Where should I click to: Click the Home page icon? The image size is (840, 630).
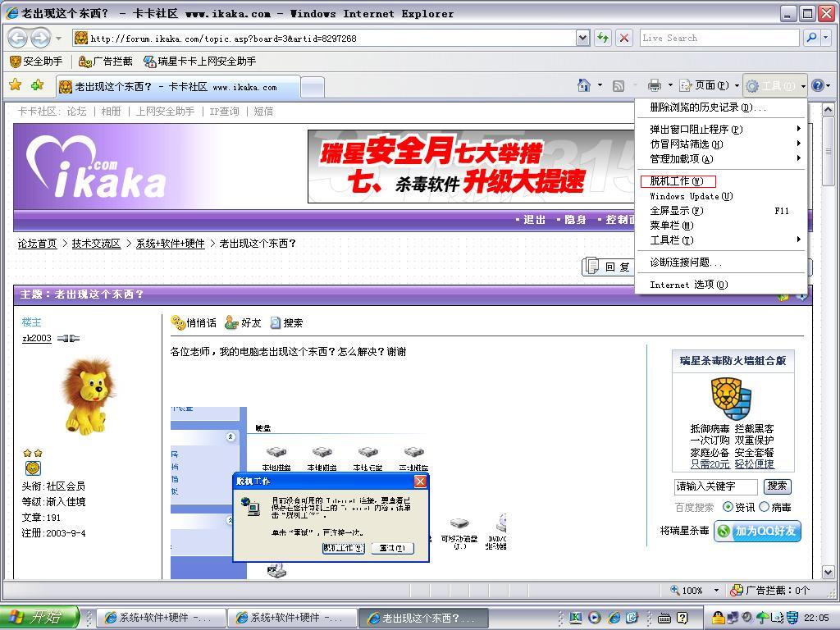pos(584,85)
